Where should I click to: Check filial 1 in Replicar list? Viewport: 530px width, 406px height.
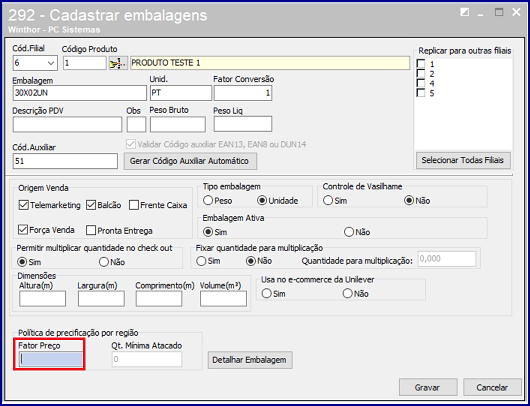[421, 63]
